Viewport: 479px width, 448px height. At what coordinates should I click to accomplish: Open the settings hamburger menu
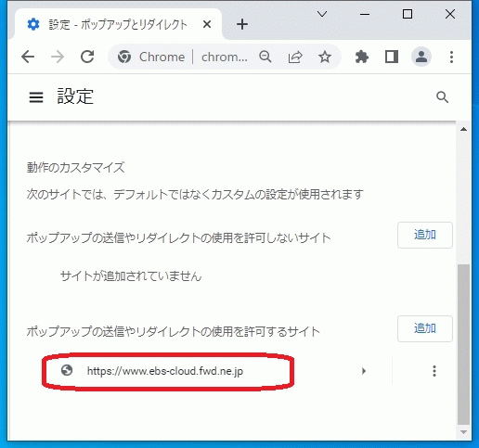[36, 97]
